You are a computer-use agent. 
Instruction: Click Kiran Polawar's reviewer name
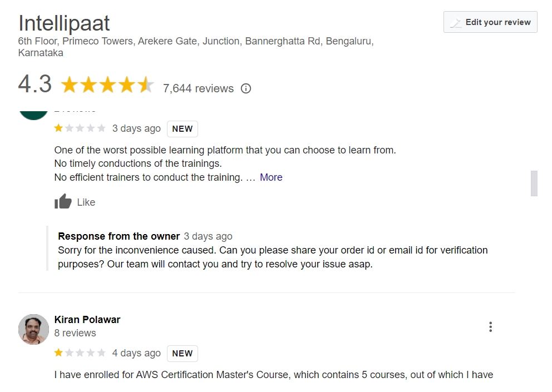point(87,319)
